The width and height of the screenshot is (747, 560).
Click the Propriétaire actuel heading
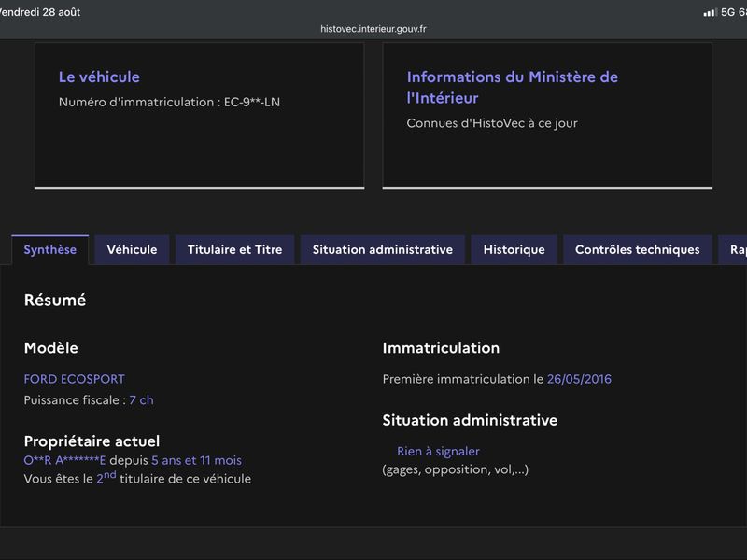point(92,441)
